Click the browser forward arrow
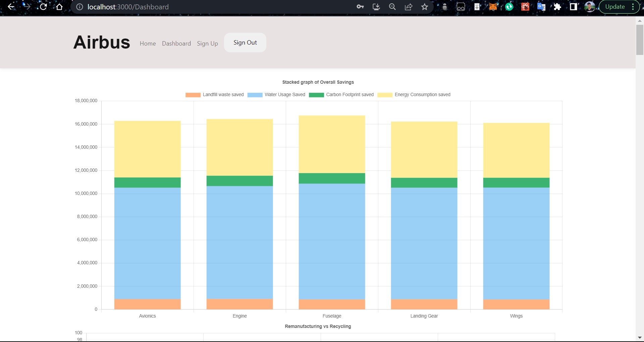 pyautogui.click(x=27, y=7)
